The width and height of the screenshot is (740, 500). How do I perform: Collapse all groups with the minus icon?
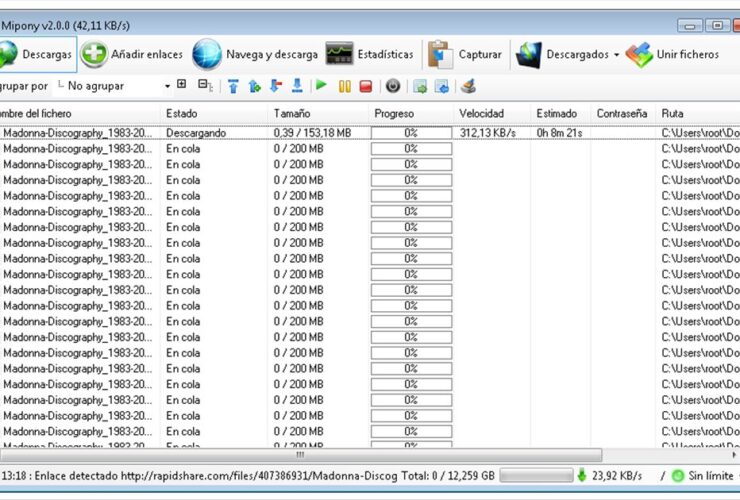[x=204, y=86]
